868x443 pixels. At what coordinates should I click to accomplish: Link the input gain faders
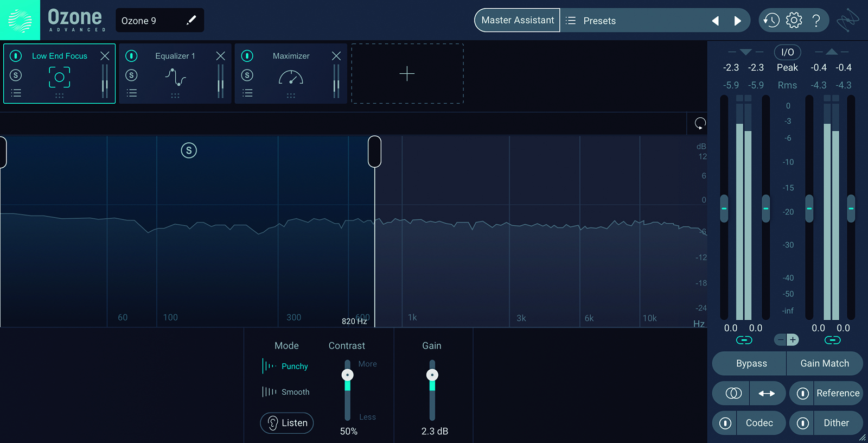[x=744, y=340]
